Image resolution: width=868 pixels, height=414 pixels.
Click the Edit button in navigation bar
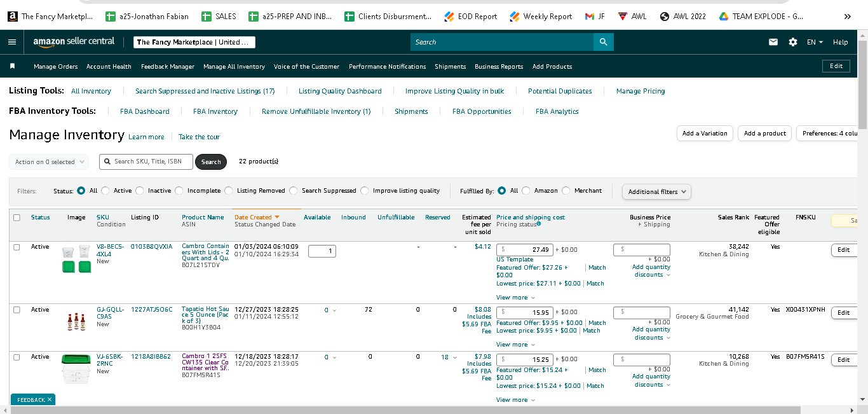point(836,66)
